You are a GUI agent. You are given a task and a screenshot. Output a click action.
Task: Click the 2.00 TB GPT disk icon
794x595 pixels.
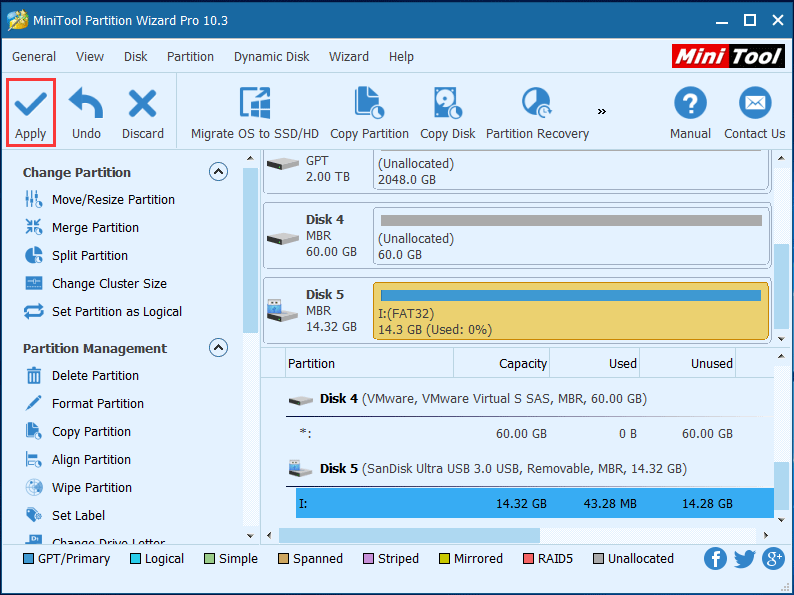283,164
